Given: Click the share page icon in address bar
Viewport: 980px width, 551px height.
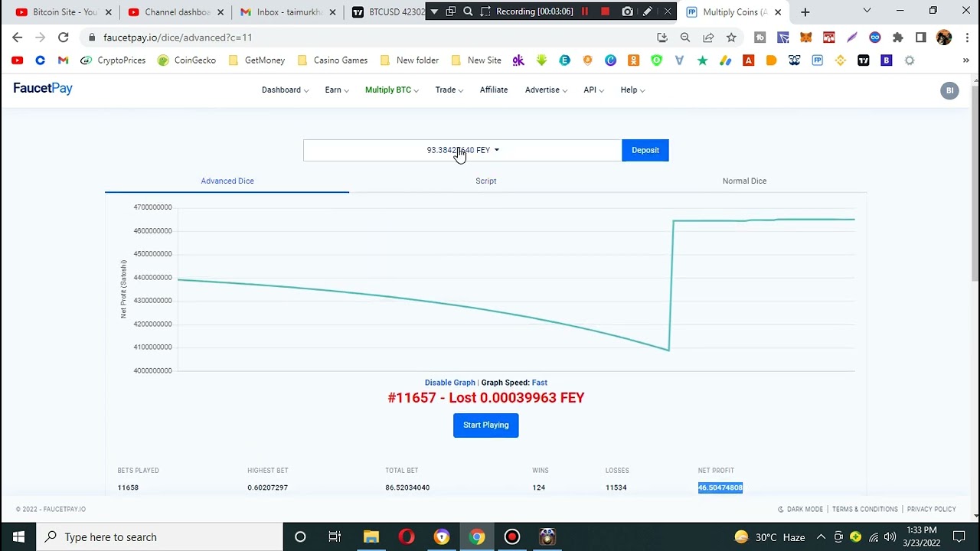Looking at the screenshot, I should (708, 37).
